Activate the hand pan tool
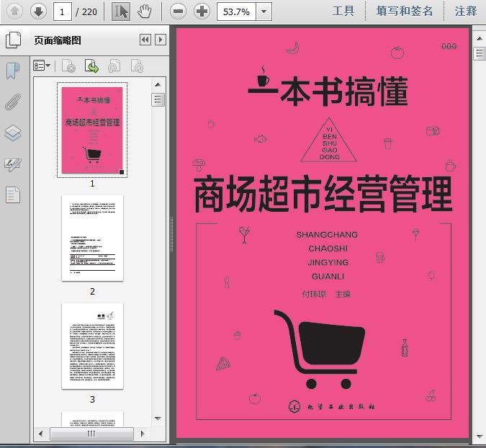486x448 pixels. (x=145, y=12)
